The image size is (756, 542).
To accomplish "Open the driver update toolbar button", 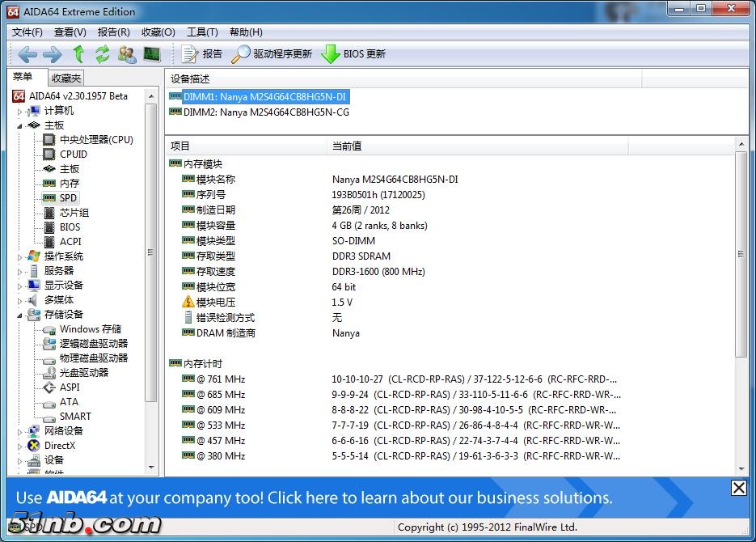I will click(x=272, y=54).
